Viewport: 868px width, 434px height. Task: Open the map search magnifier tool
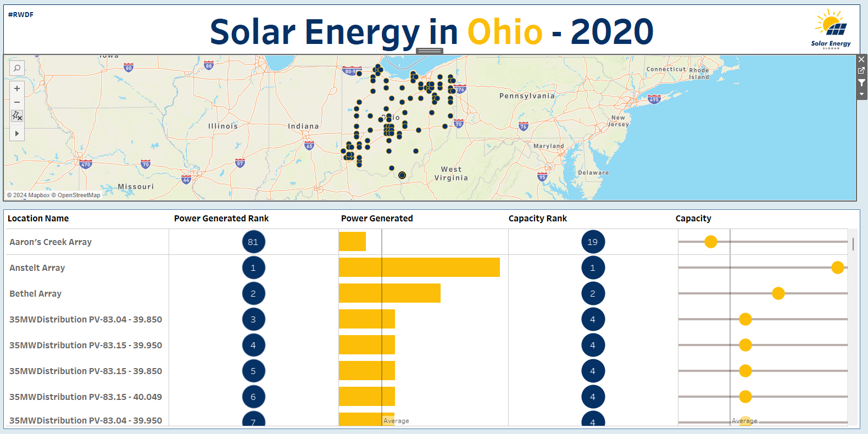point(17,68)
